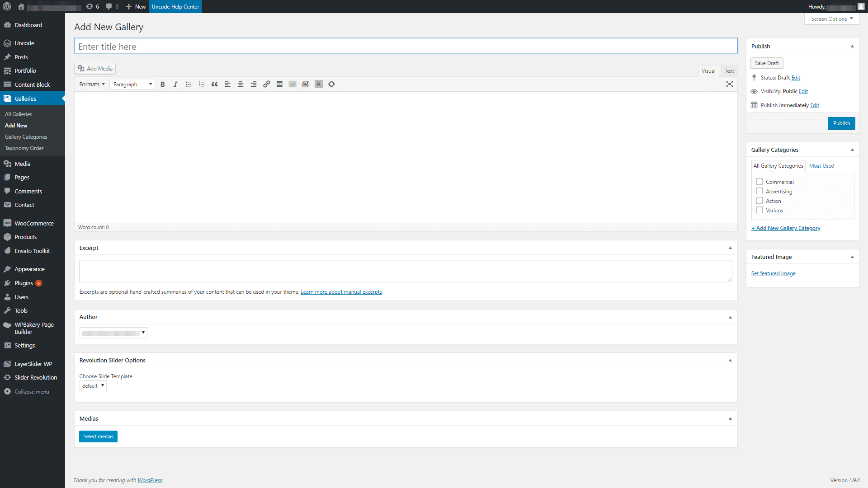
Task: Open calendar icon next to Publish immediately
Action: 754,105
